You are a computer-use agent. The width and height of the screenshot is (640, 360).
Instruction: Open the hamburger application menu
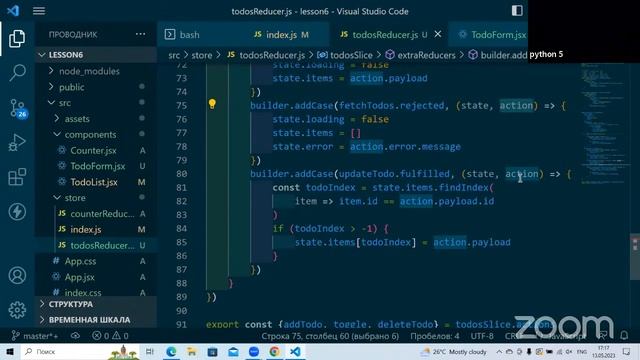tap(39, 11)
